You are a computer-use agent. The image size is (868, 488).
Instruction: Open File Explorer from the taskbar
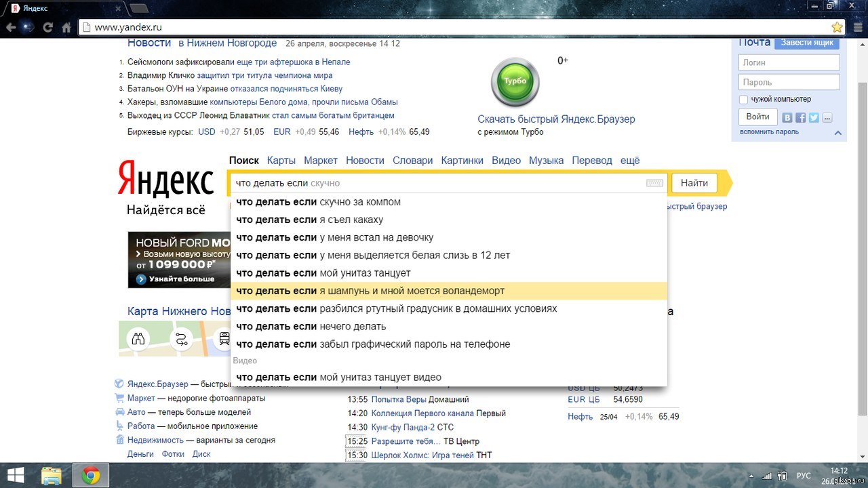coord(52,475)
